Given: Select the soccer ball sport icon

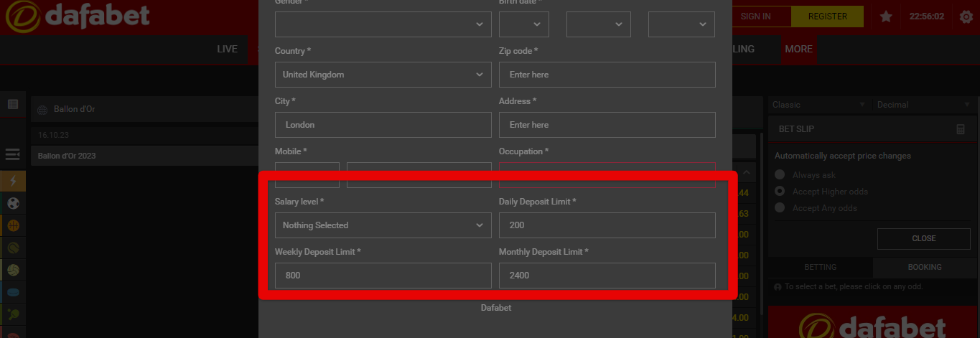Looking at the screenshot, I should click(13, 203).
